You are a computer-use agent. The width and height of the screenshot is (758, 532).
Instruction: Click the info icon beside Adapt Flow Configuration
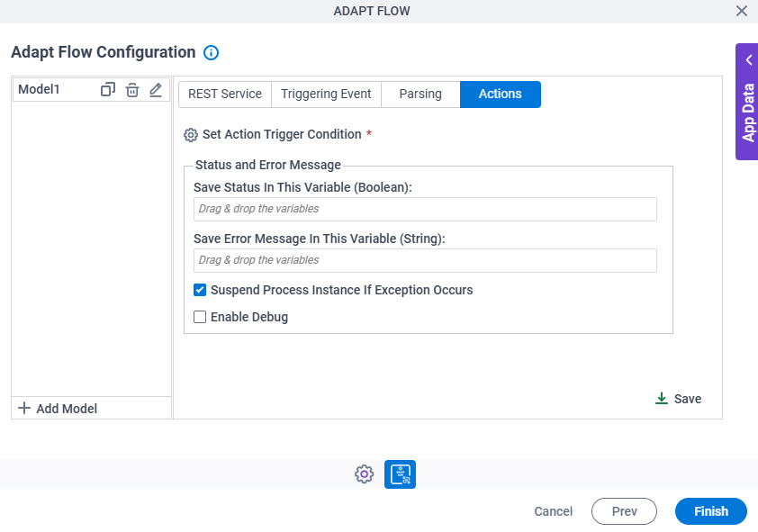pos(211,53)
